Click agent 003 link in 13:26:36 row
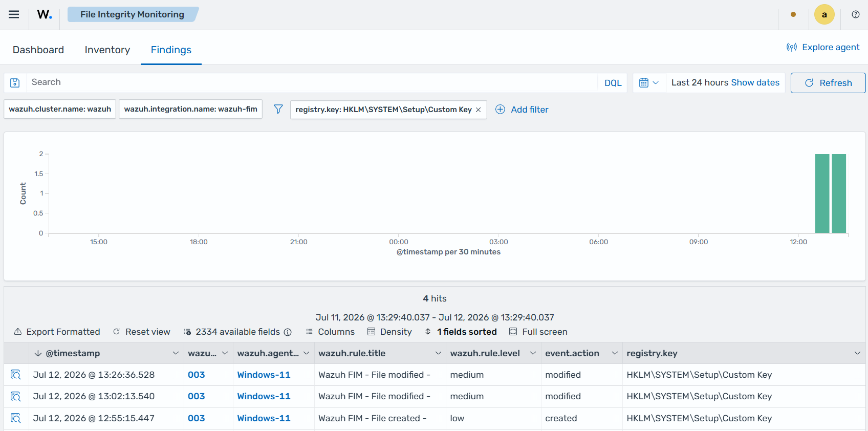This screenshot has width=868, height=431. [x=196, y=375]
